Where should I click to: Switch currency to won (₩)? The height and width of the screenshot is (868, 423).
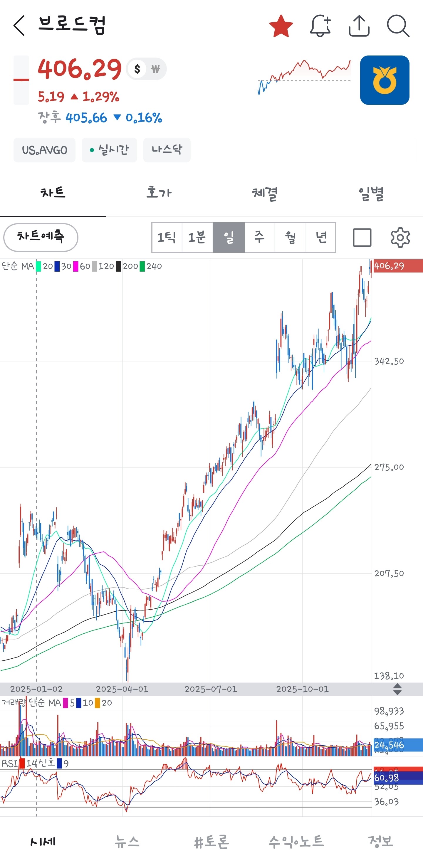click(155, 69)
